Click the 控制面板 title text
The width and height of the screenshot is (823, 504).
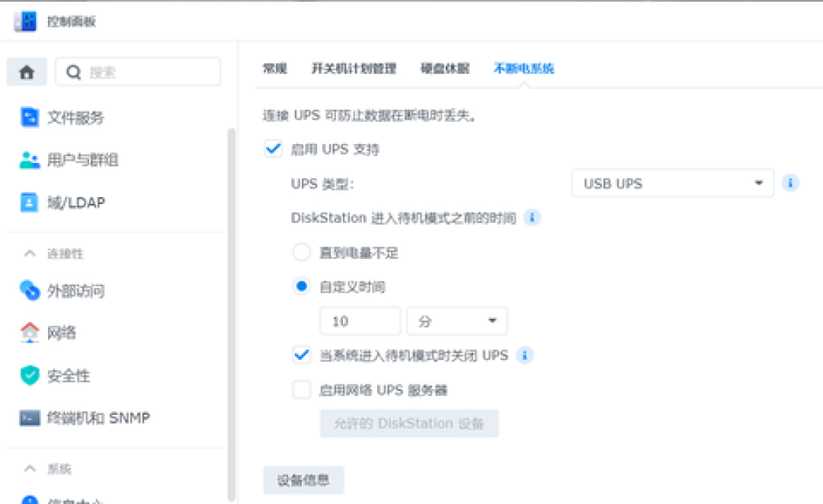pos(72,21)
